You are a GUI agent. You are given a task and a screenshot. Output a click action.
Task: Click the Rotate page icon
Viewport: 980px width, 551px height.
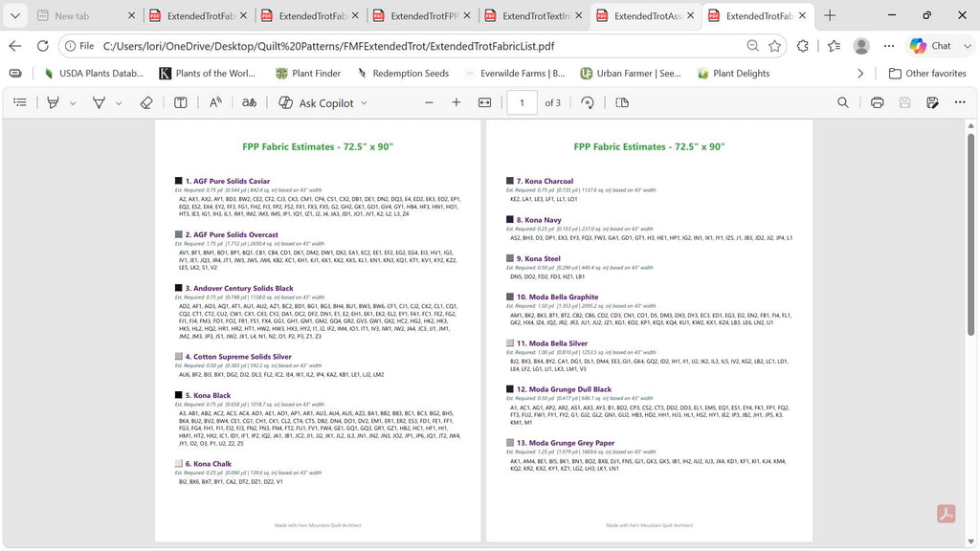[588, 102]
